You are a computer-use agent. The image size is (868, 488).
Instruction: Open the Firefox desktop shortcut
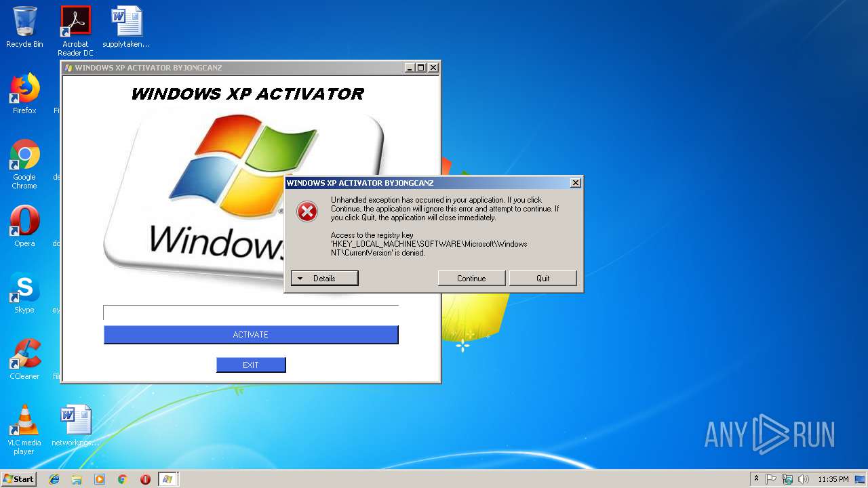point(24,94)
